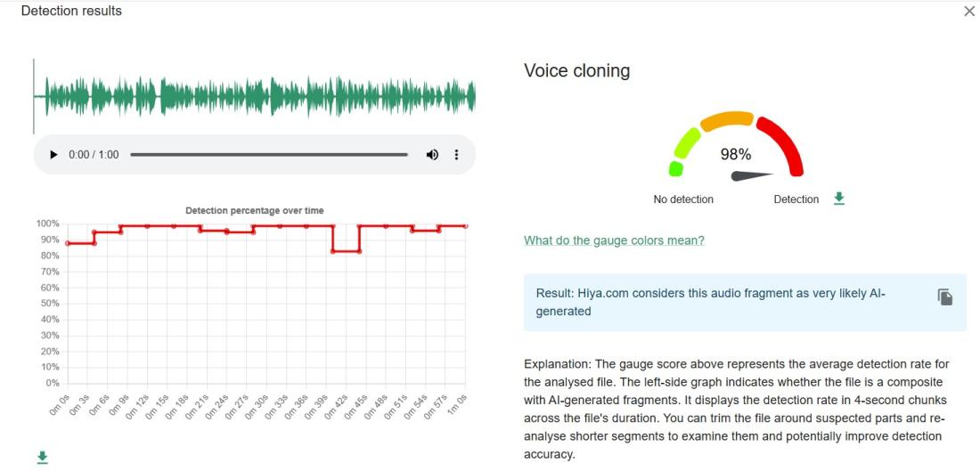Click the last data point at 1m 0s
This screenshot has height=471, width=980.
(466, 226)
